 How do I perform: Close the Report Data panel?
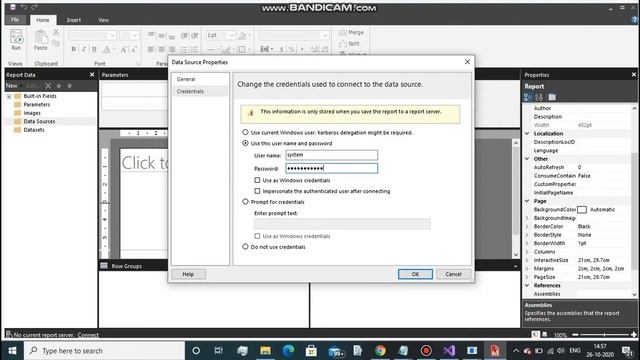(x=92, y=75)
